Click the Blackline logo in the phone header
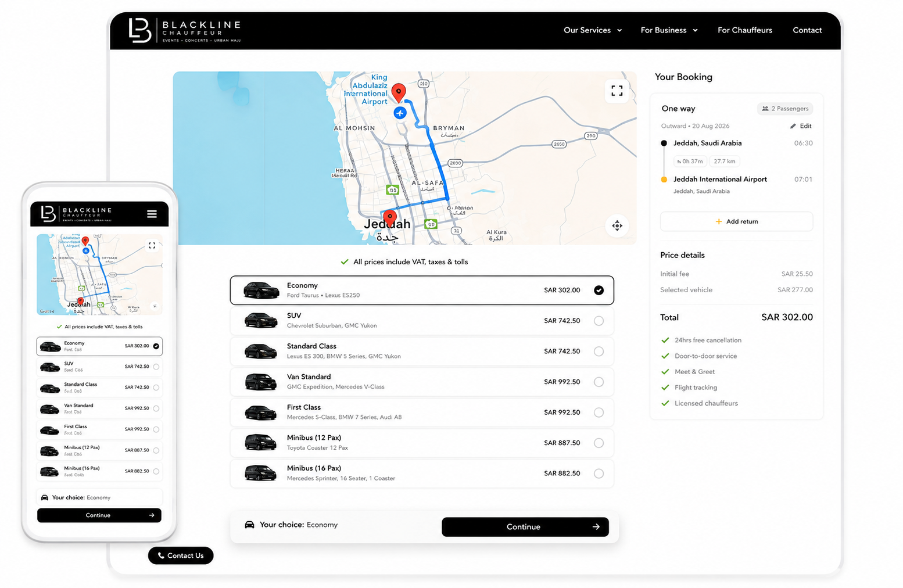This screenshot has width=903, height=588. click(77, 213)
